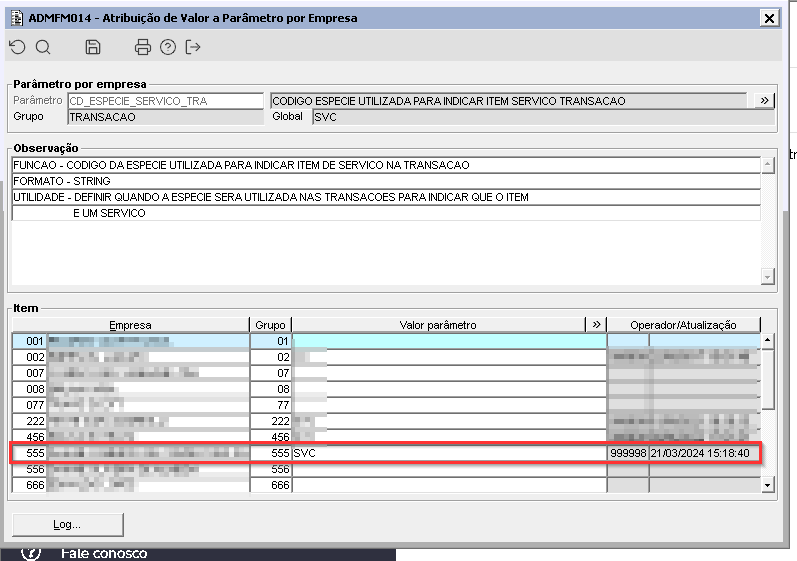Open help via question mark icon
797x561 pixels.
pos(168,47)
